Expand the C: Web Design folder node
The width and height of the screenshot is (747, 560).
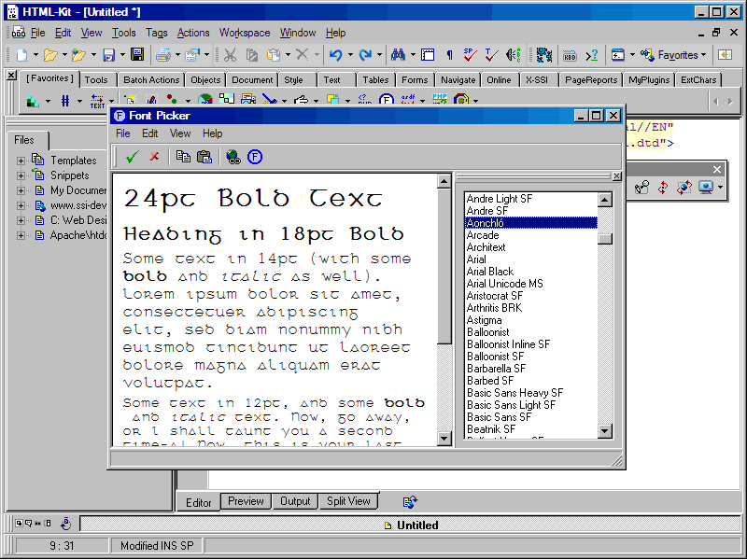pyautogui.click(x=21, y=220)
